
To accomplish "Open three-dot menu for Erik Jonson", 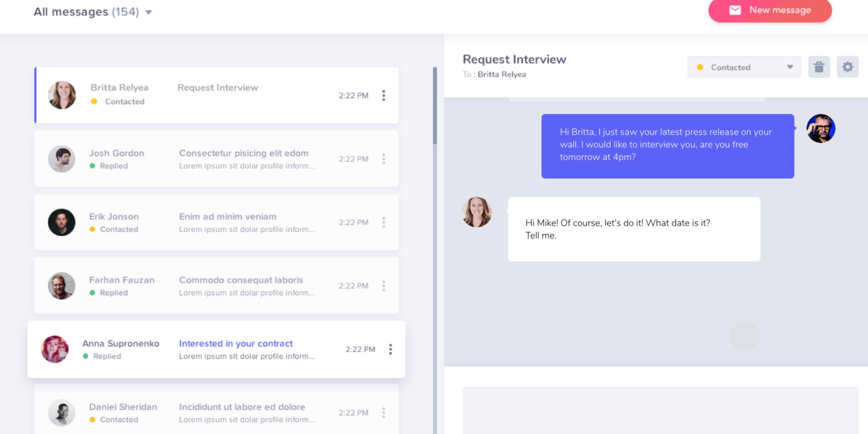I will 384,222.
